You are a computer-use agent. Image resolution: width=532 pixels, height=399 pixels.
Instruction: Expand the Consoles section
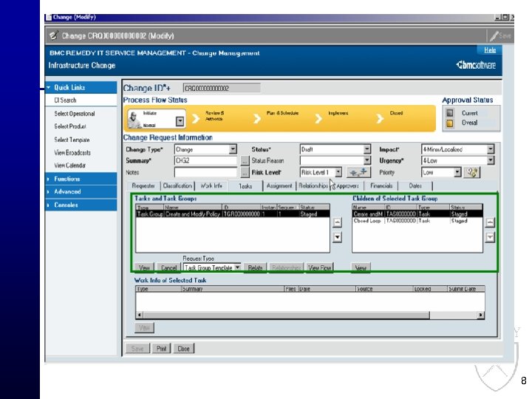pos(81,205)
